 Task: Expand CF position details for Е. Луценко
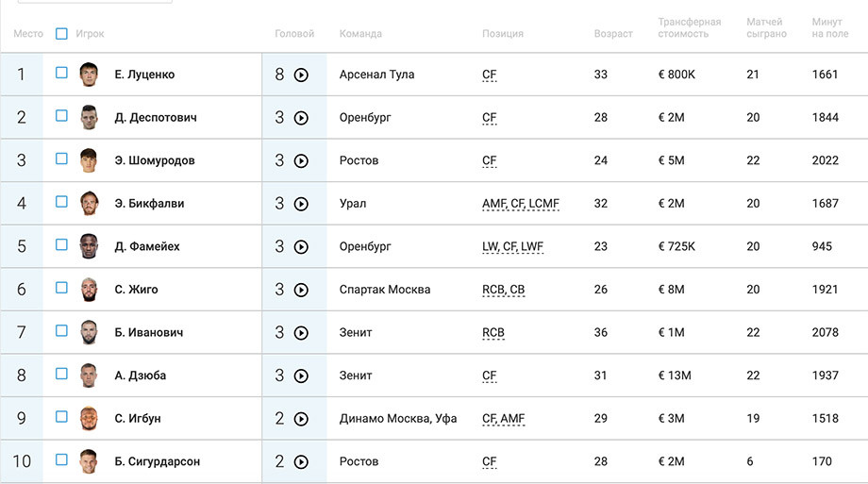pos(490,75)
